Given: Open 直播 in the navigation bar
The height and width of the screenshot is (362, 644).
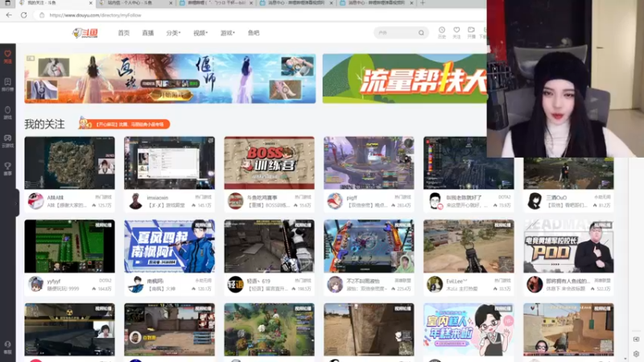Looking at the screenshot, I should tap(148, 33).
